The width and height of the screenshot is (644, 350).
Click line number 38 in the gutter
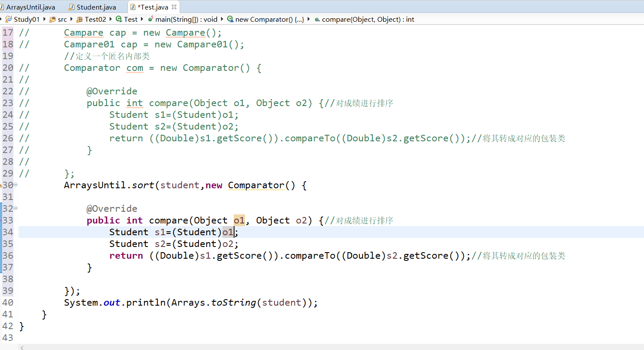coord(8,279)
